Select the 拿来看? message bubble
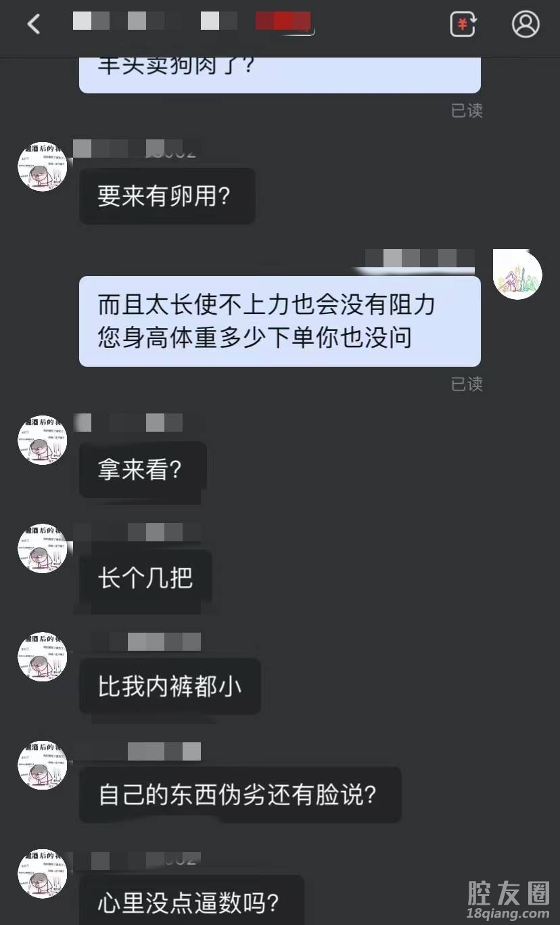Screen dimensions: 560x925 [x=143, y=470]
